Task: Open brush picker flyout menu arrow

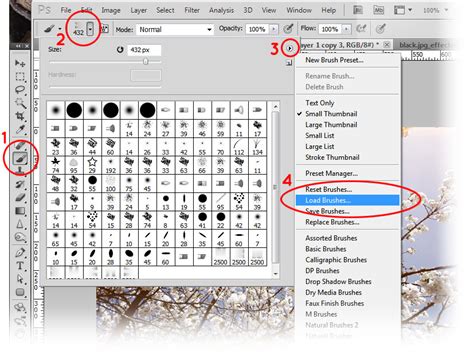Action: click(x=290, y=49)
